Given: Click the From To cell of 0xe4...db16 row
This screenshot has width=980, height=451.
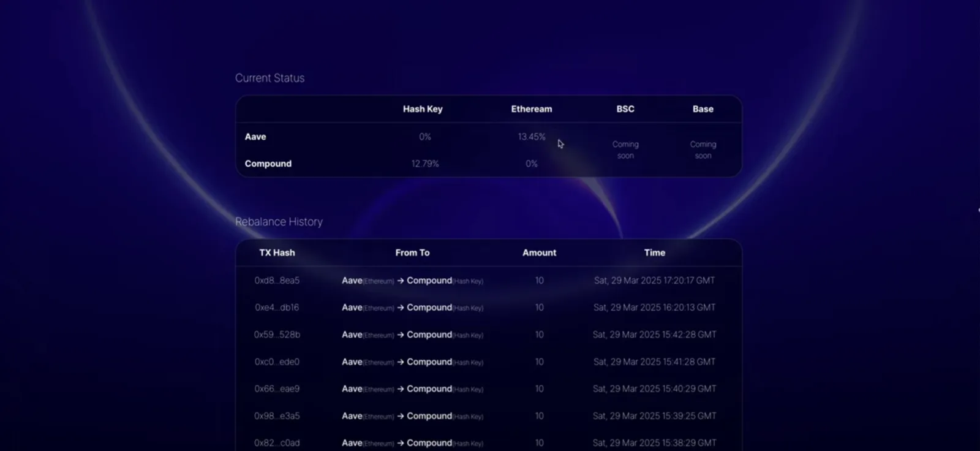Looking at the screenshot, I should pos(412,308).
